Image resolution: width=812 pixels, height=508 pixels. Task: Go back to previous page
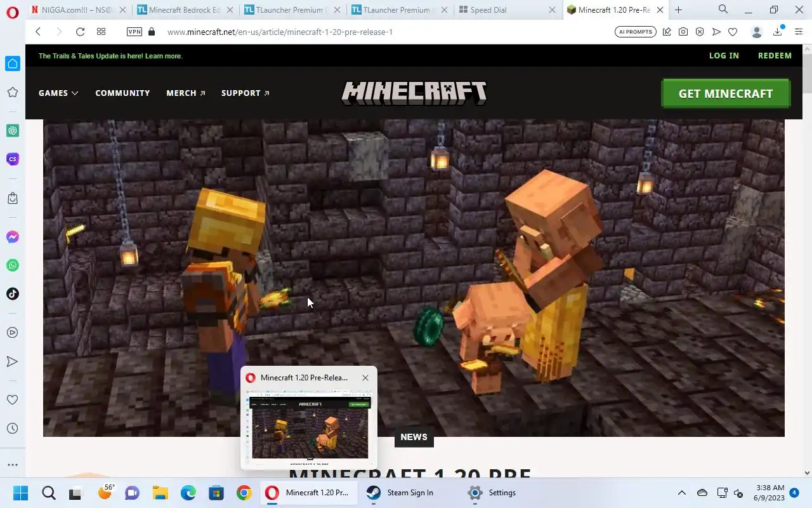point(38,32)
